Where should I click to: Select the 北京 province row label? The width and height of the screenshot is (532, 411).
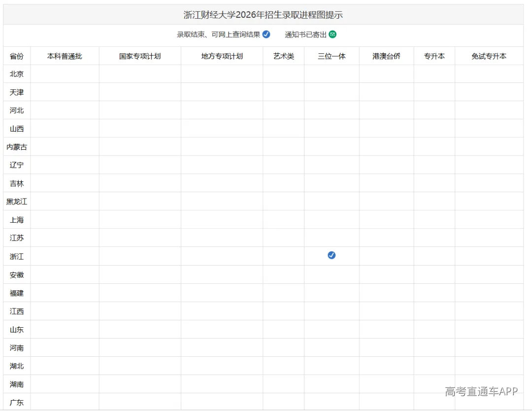click(x=17, y=74)
